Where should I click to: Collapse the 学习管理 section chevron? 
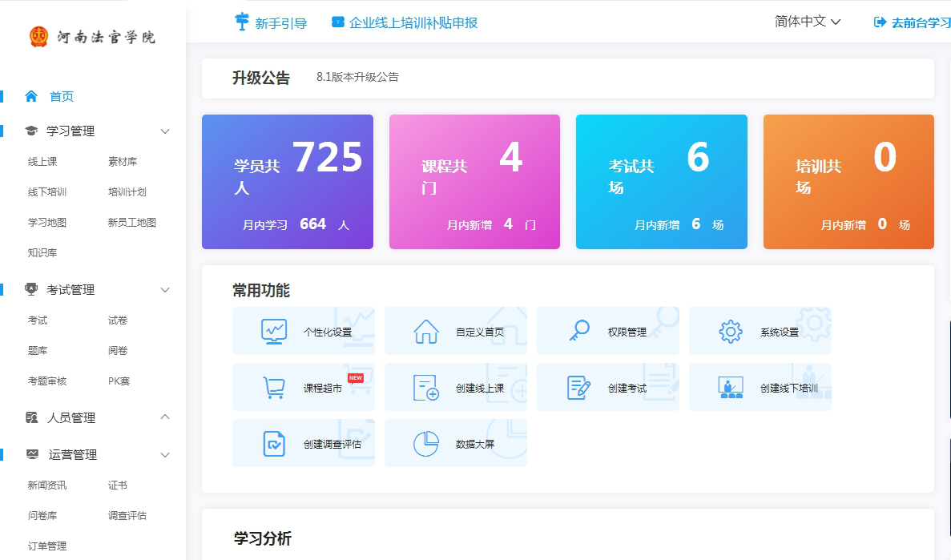click(x=164, y=131)
